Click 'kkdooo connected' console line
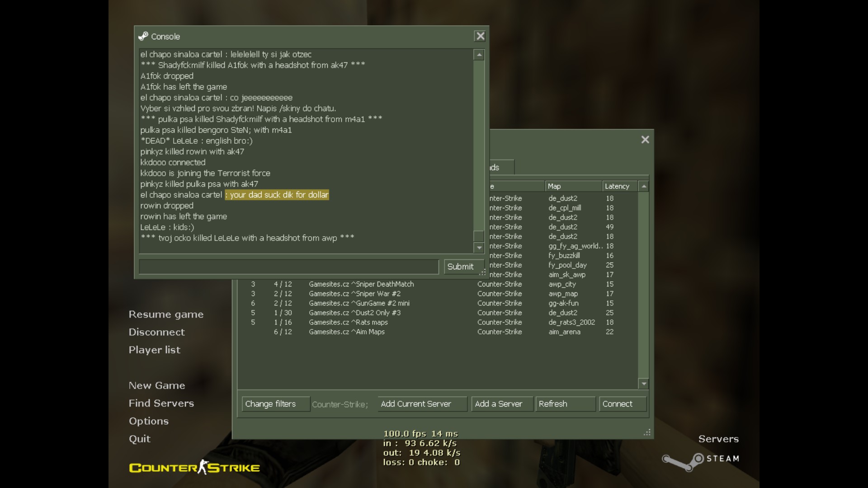This screenshot has width=868, height=488. [173, 162]
